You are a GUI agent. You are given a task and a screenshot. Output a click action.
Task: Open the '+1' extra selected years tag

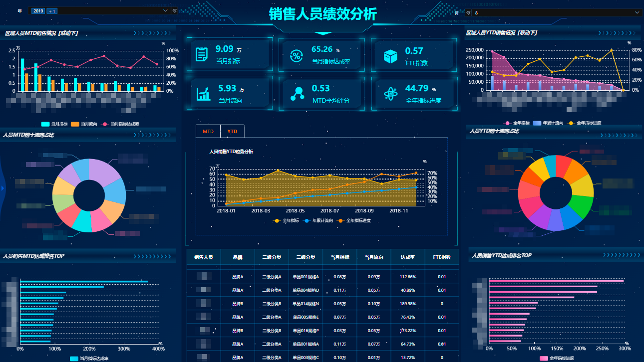point(52,11)
